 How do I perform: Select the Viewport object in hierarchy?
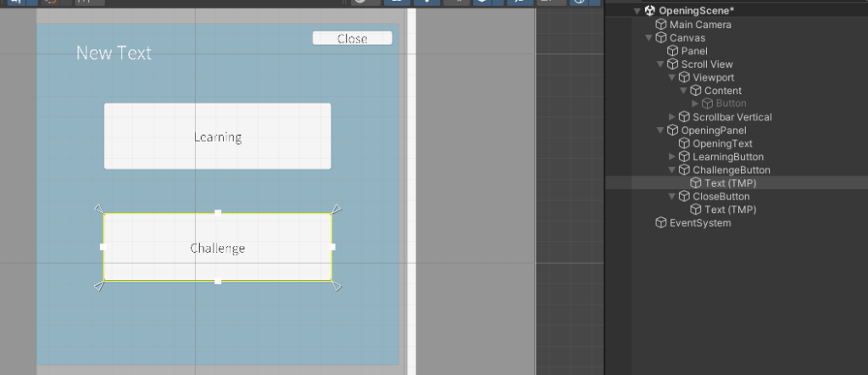pyautogui.click(x=713, y=77)
